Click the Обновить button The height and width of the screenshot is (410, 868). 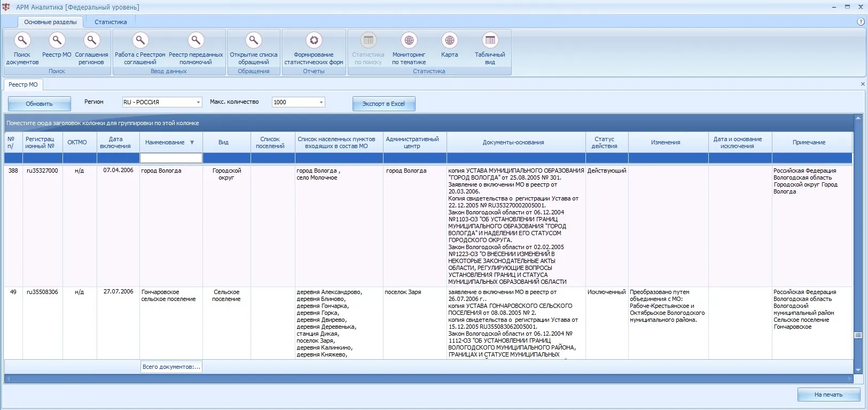(39, 104)
